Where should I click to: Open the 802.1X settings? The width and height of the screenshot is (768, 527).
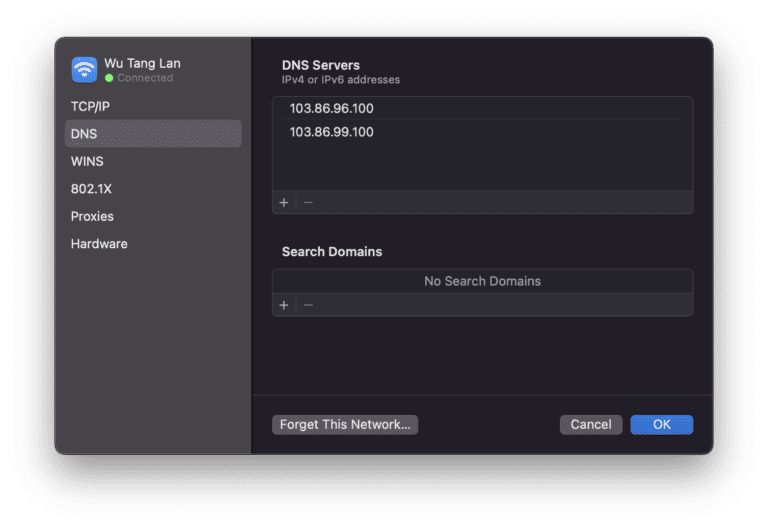91,188
